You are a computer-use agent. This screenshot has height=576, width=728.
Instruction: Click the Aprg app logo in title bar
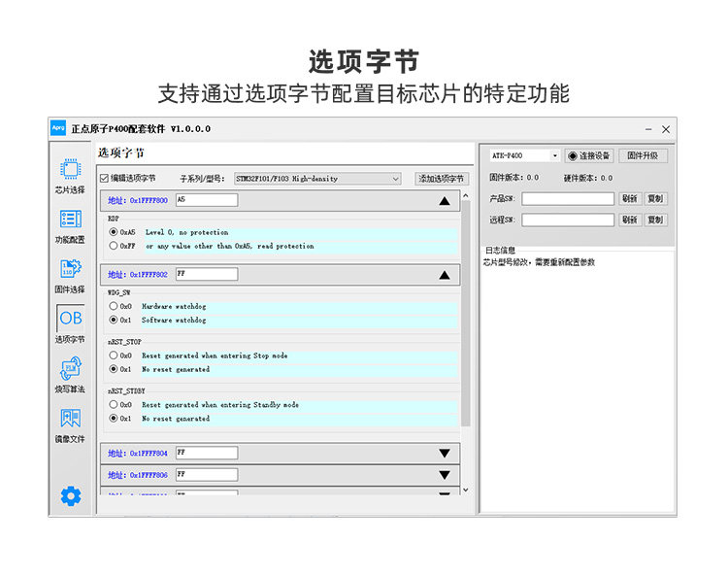pos(58,128)
